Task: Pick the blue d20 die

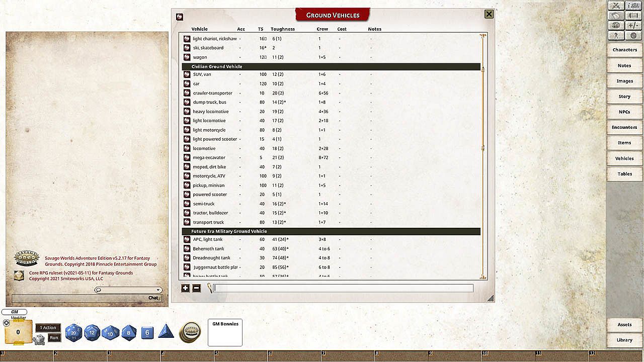Action: 74,332
